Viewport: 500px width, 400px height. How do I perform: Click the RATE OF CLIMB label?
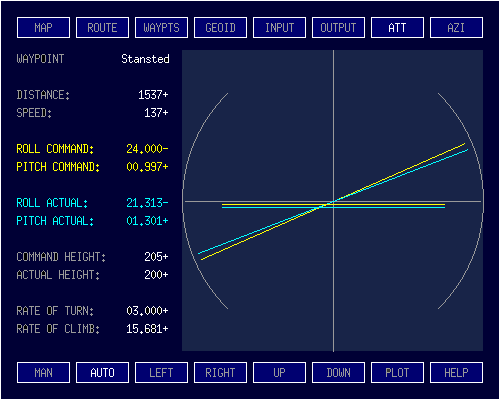pyautogui.click(x=58, y=329)
